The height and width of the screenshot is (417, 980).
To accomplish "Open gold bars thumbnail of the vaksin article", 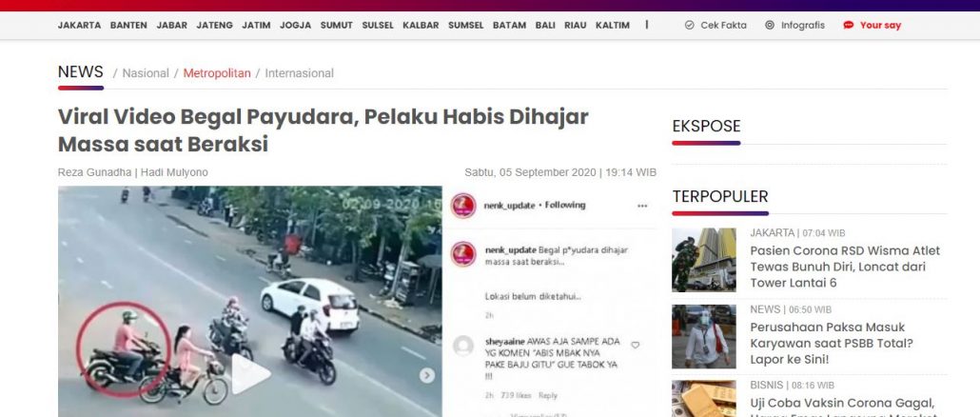I will [x=704, y=399].
